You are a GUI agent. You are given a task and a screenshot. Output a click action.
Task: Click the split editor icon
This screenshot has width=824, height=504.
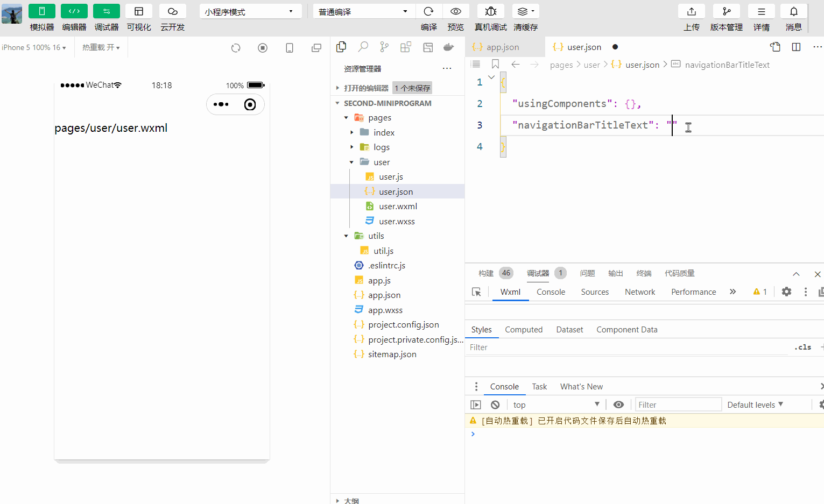(796, 47)
